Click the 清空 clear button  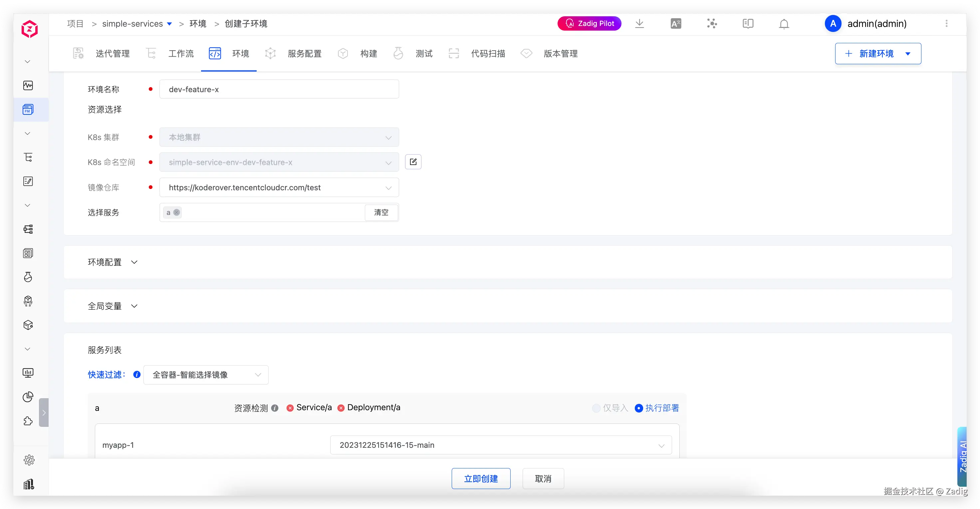[x=381, y=213]
